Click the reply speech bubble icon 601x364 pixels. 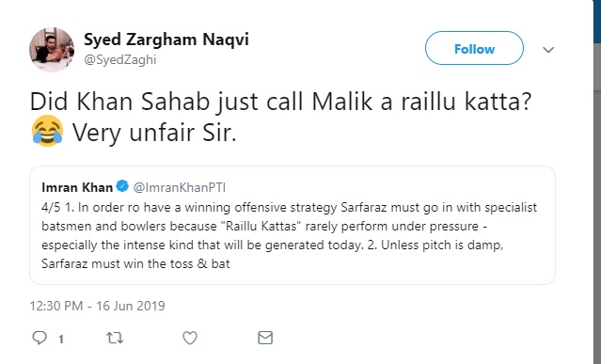pos(40,338)
